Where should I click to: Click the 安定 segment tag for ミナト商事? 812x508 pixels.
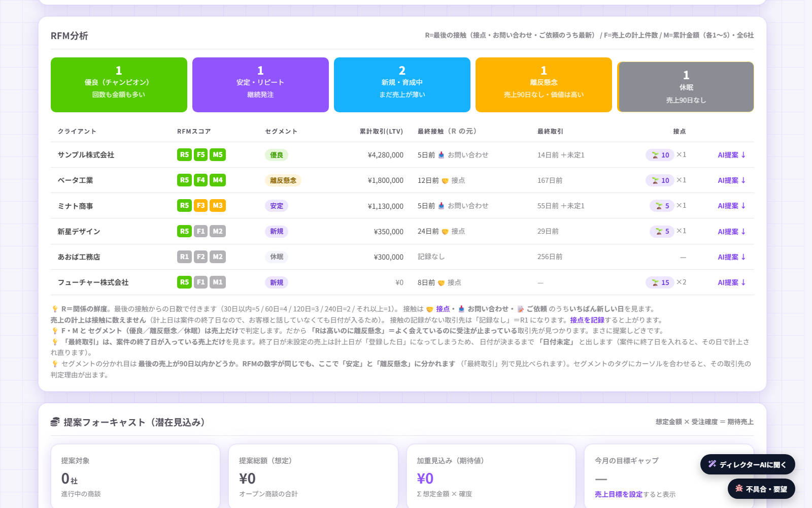coord(277,206)
